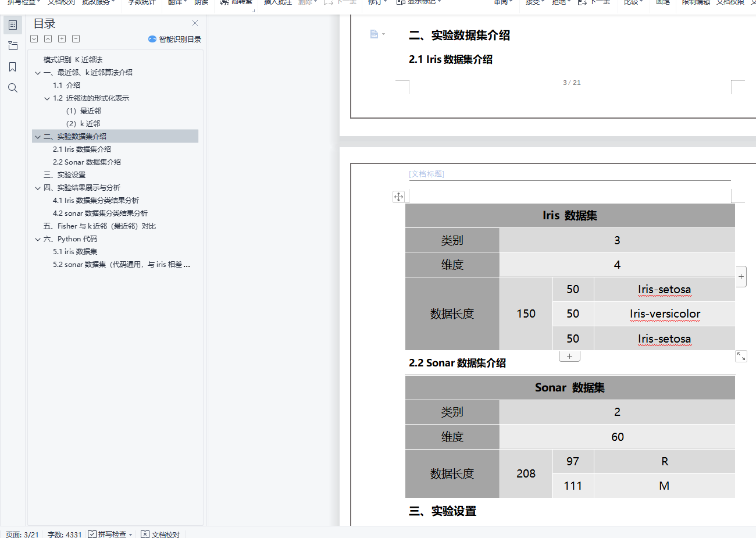The height and width of the screenshot is (538, 756).
Task: Collapse the 六、Python 代码 node
Action: pos(38,239)
